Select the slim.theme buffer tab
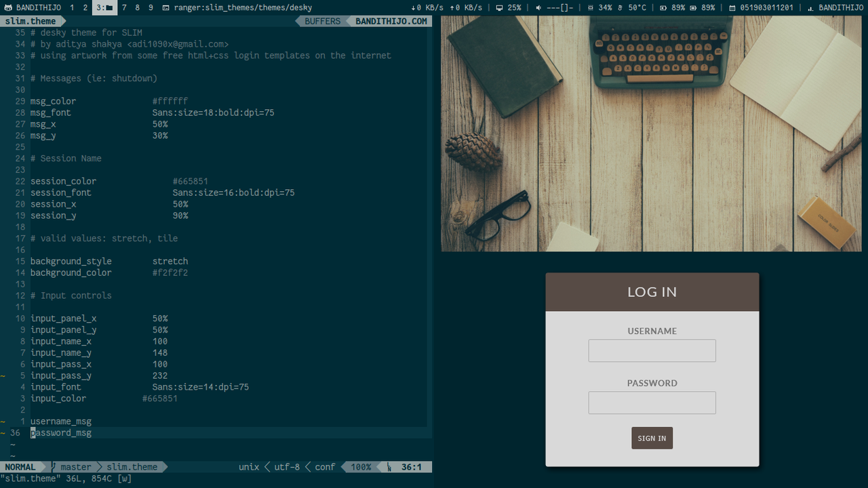 31,21
